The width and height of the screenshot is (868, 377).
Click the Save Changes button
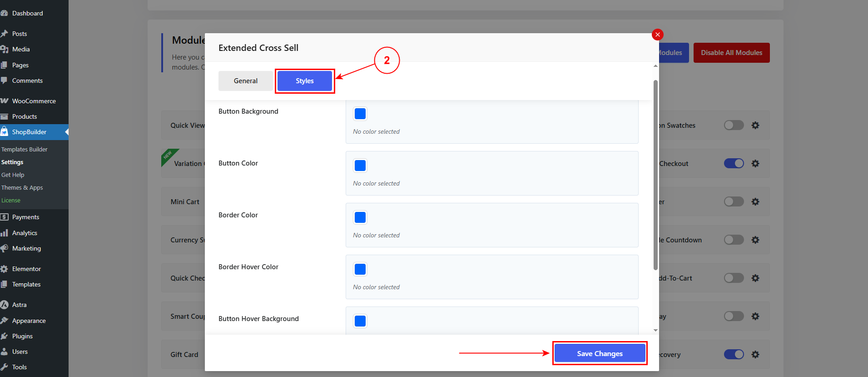(x=600, y=353)
